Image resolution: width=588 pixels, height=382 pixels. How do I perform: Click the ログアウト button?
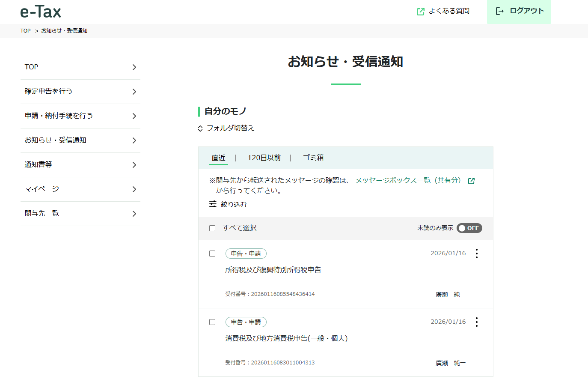[519, 12]
